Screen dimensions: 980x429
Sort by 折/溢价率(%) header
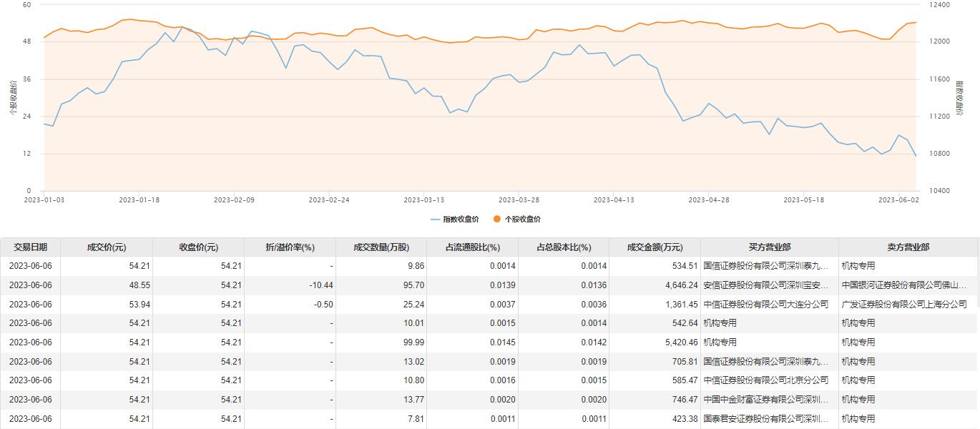[290, 247]
